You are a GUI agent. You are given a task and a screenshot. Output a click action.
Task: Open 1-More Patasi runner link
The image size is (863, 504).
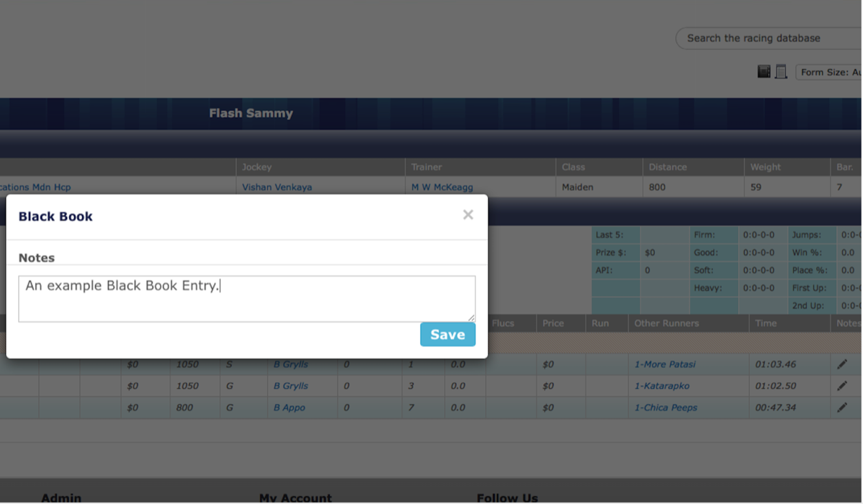665,364
